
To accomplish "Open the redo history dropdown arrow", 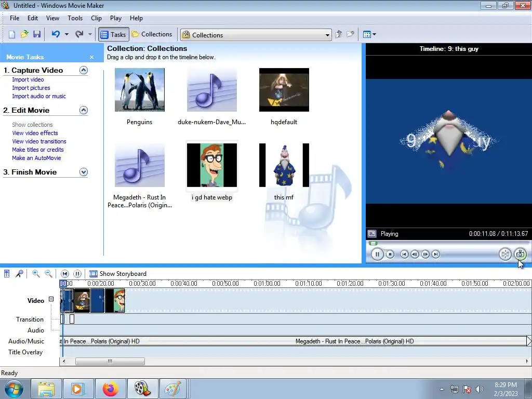I will coord(90,34).
